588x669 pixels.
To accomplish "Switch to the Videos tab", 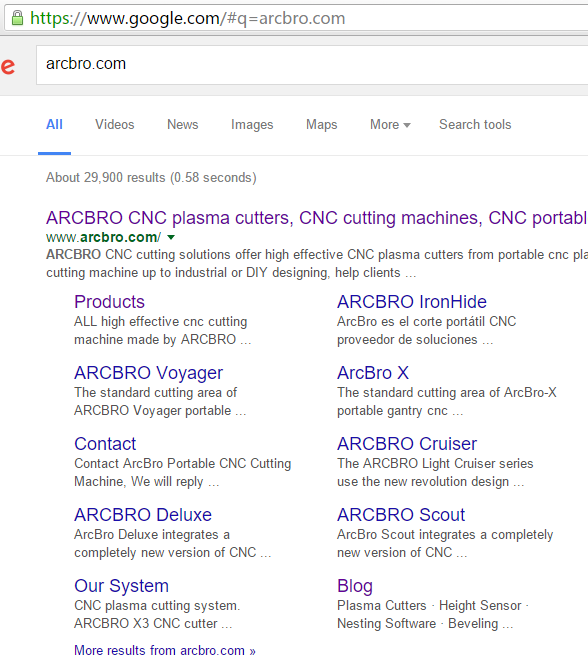I will tap(114, 125).
